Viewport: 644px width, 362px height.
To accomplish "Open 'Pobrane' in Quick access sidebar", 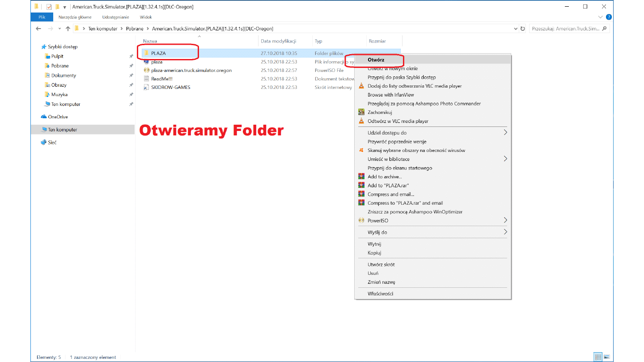I will (60, 66).
